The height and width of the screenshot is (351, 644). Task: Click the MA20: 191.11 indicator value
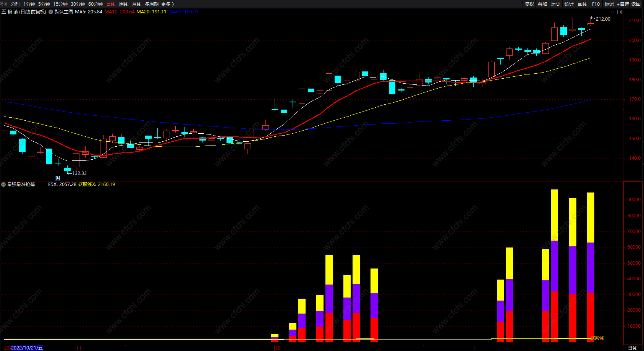click(x=151, y=12)
